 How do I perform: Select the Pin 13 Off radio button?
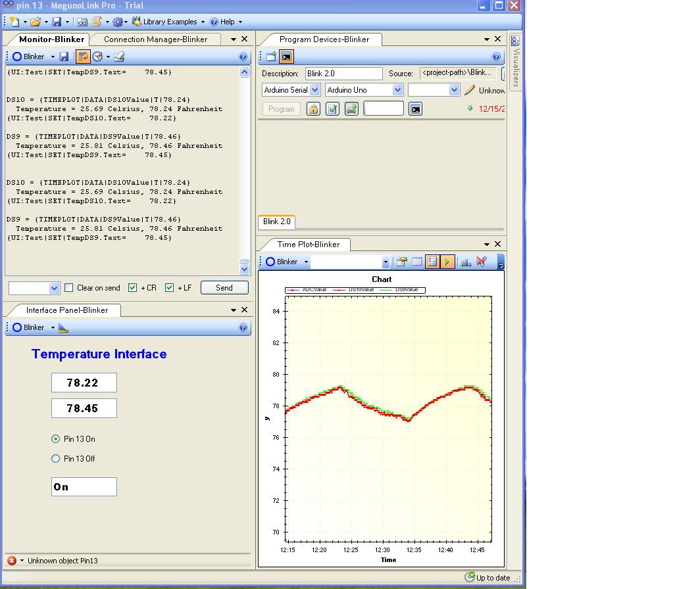click(x=55, y=458)
